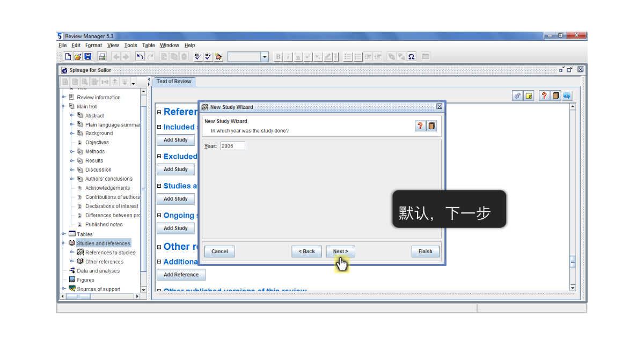Click Add Study under Included studies
644x362 pixels.
(x=175, y=140)
